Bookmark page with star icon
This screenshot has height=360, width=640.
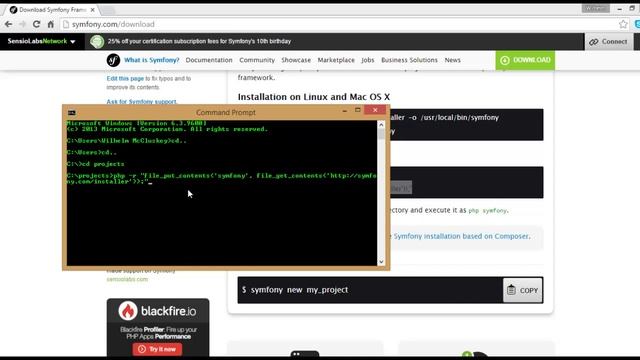[623, 24]
